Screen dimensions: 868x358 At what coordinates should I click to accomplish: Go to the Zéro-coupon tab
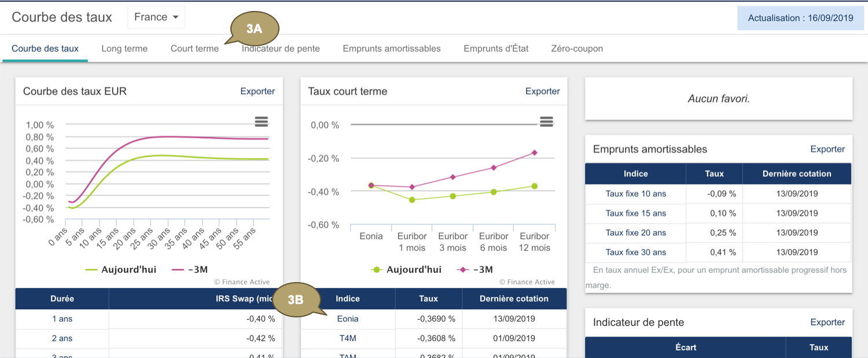coord(577,49)
